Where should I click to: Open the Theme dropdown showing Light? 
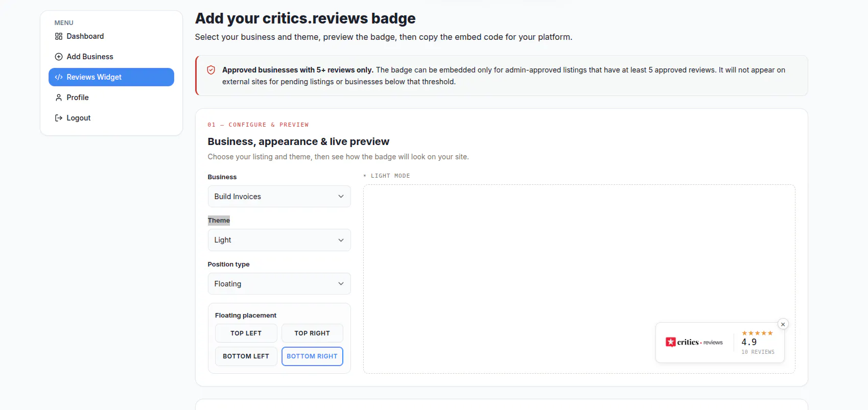pos(279,240)
